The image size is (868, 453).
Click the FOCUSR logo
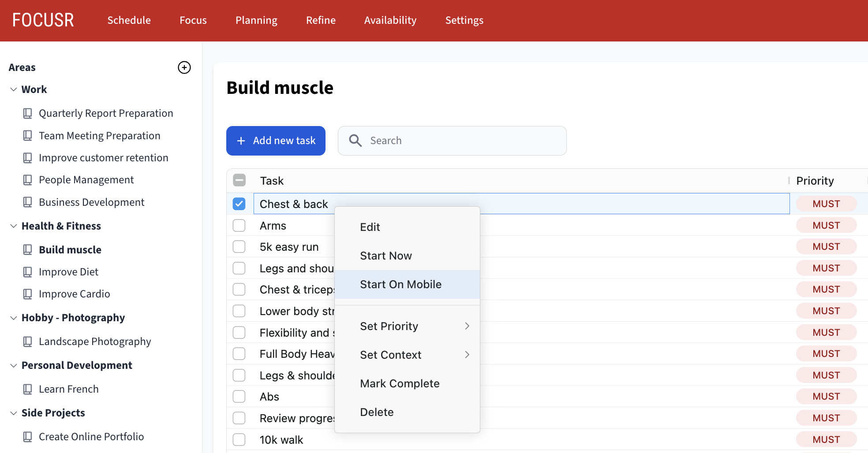click(42, 20)
